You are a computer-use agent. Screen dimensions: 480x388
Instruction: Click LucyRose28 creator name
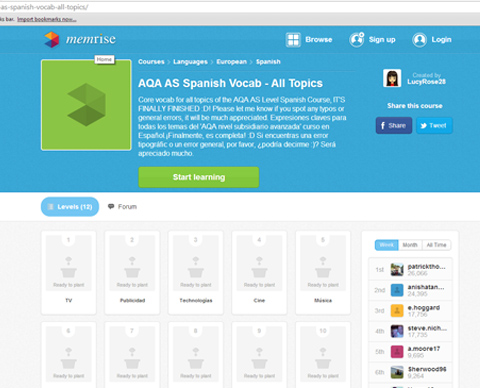point(426,82)
